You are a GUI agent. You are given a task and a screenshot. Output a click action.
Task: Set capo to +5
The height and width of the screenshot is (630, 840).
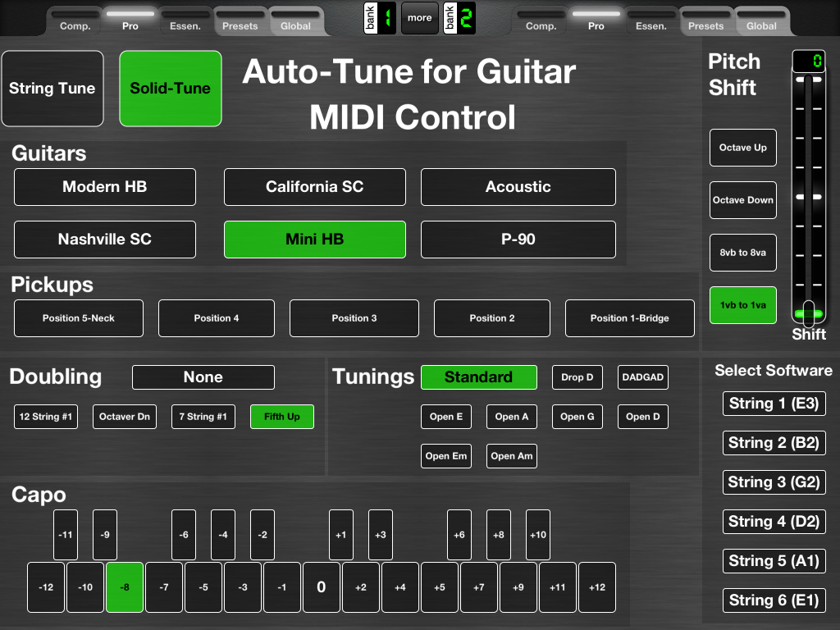point(440,587)
